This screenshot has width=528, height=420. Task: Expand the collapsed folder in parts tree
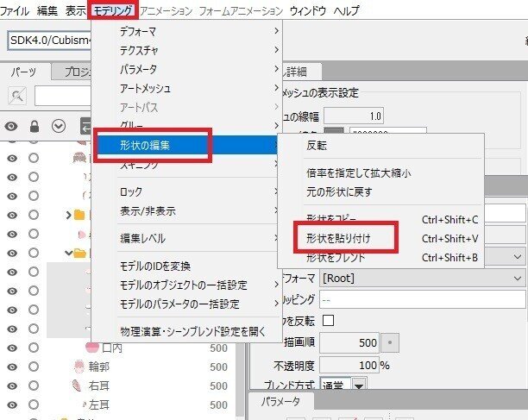68,215
